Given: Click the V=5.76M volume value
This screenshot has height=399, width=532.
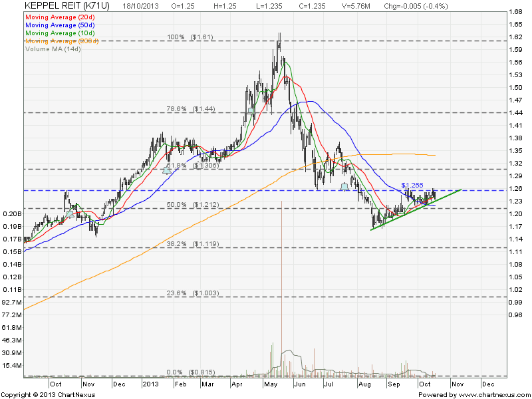Looking at the screenshot, I should [x=356, y=6].
